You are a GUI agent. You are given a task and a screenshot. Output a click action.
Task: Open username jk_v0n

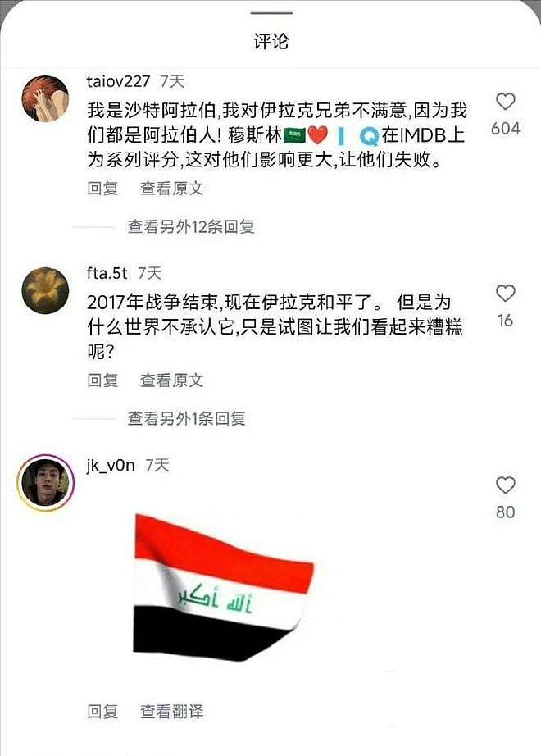click(x=111, y=465)
